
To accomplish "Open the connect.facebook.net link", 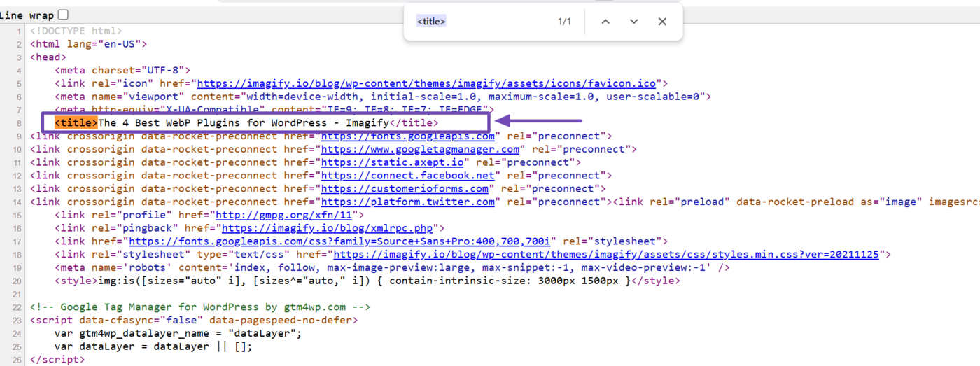I will point(407,176).
